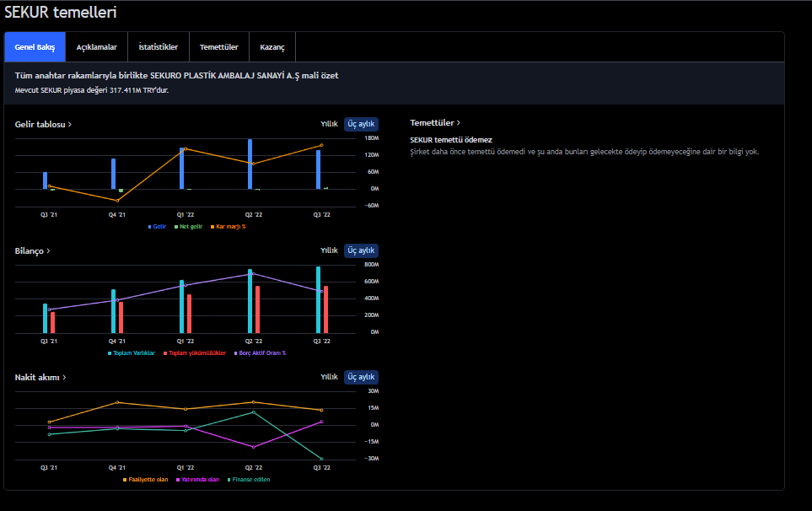Click the Q3 '21 label under Nakit akımı

tap(49, 467)
